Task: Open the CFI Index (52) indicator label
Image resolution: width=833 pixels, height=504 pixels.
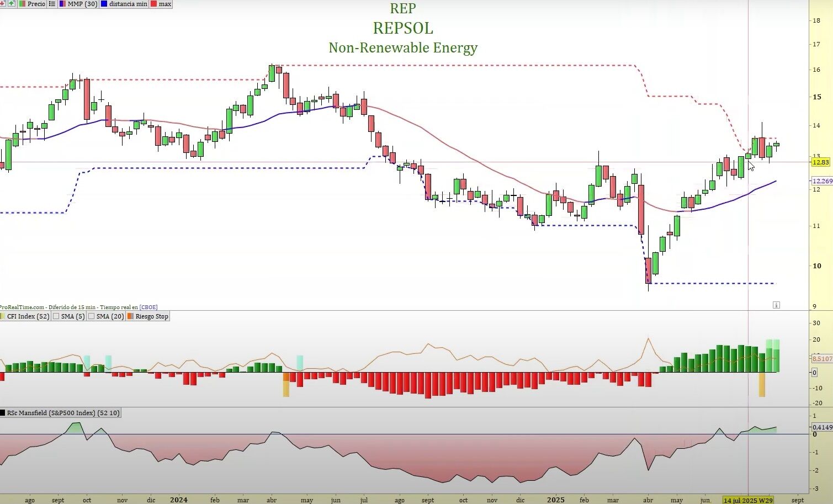Action: pyautogui.click(x=25, y=316)
